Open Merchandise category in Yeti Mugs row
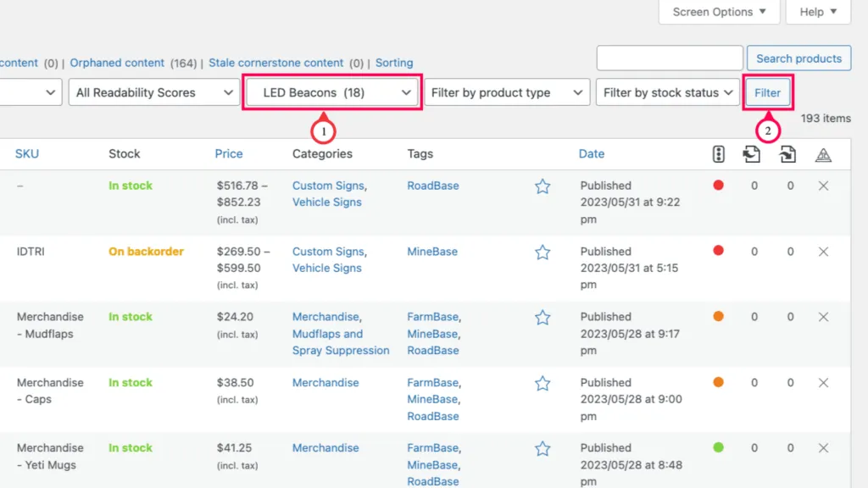Image resolution: width=868 pixels, height=488 pixels. [325, 447]
